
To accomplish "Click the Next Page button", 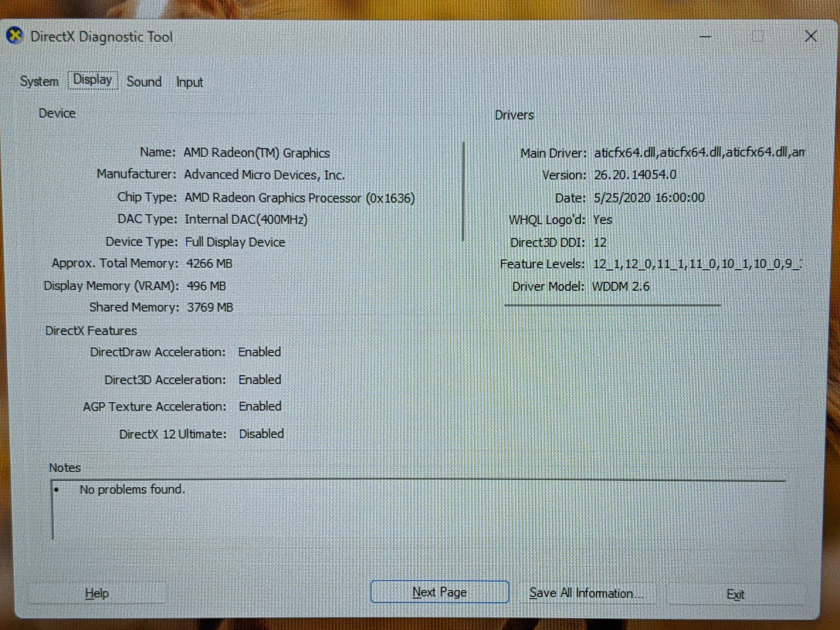I will tap(439, 592).
